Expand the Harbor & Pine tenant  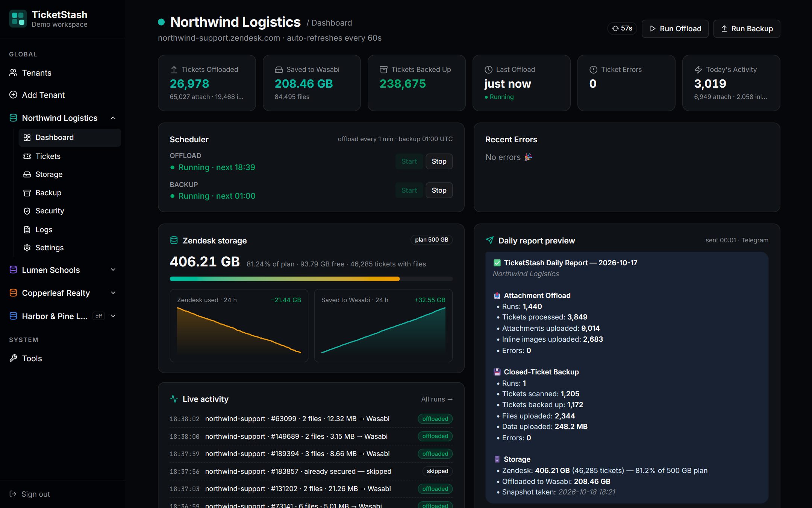pyautogui.click(x=113, y=316)
